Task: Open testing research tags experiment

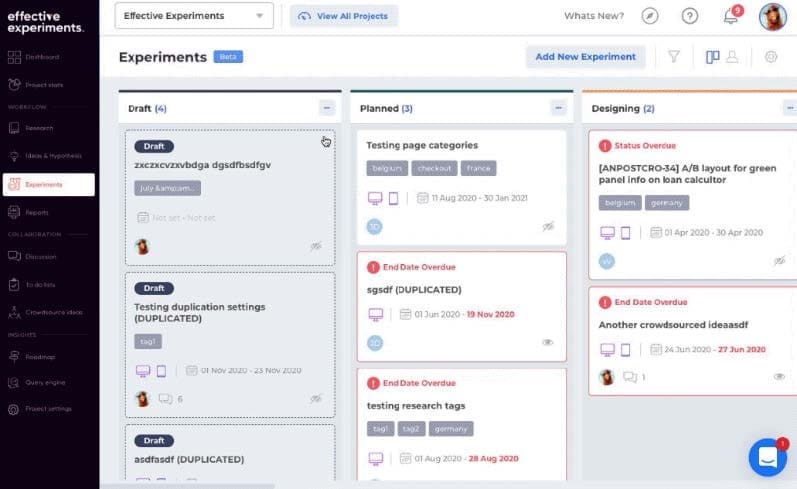Action: pos(416,406)
